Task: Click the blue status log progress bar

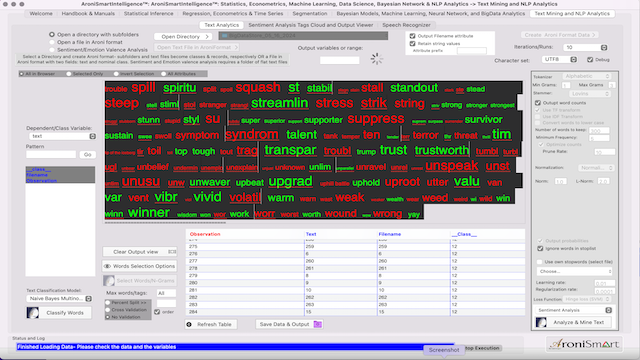Action: tap(236, 347)
